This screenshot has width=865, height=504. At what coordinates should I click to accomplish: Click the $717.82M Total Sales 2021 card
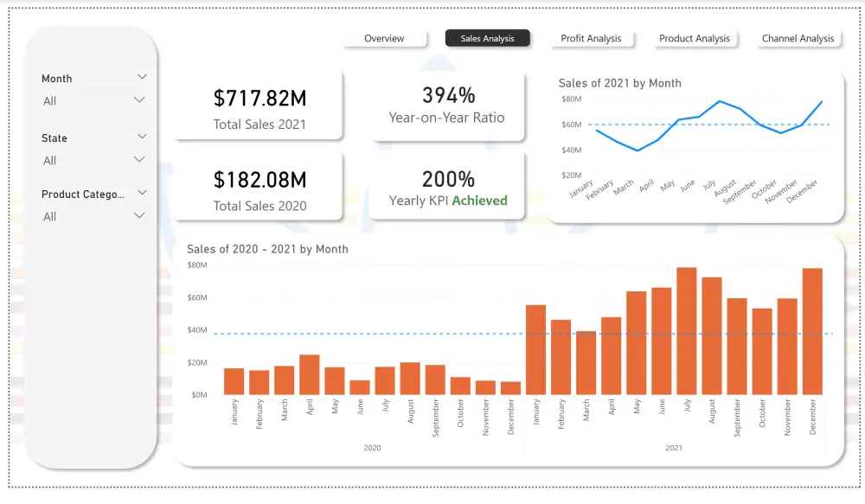pyautogui.click(x=259, y=106)
